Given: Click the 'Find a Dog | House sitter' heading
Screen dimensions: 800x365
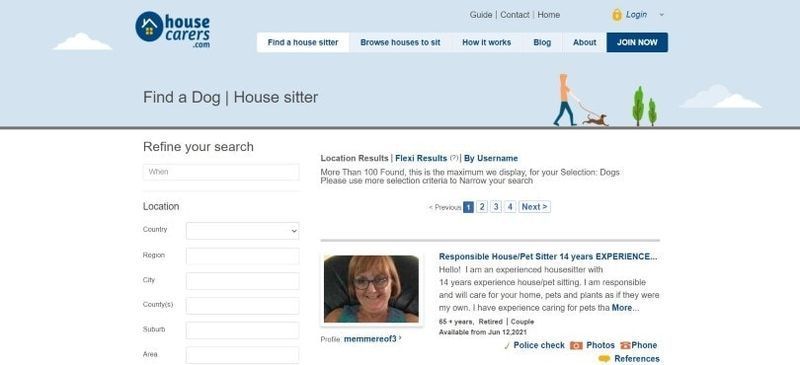Looking at the screenshot, I should pos(231,97).
